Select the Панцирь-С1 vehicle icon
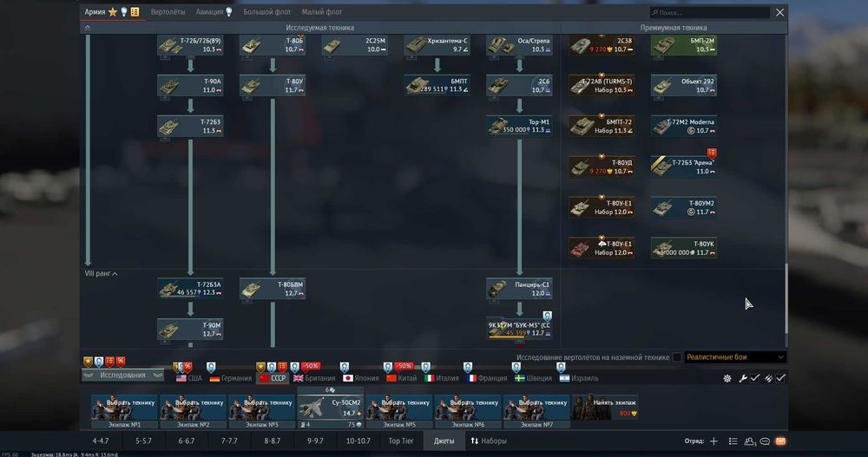Viewport: 868px width, 457px height. pos(497,288)
